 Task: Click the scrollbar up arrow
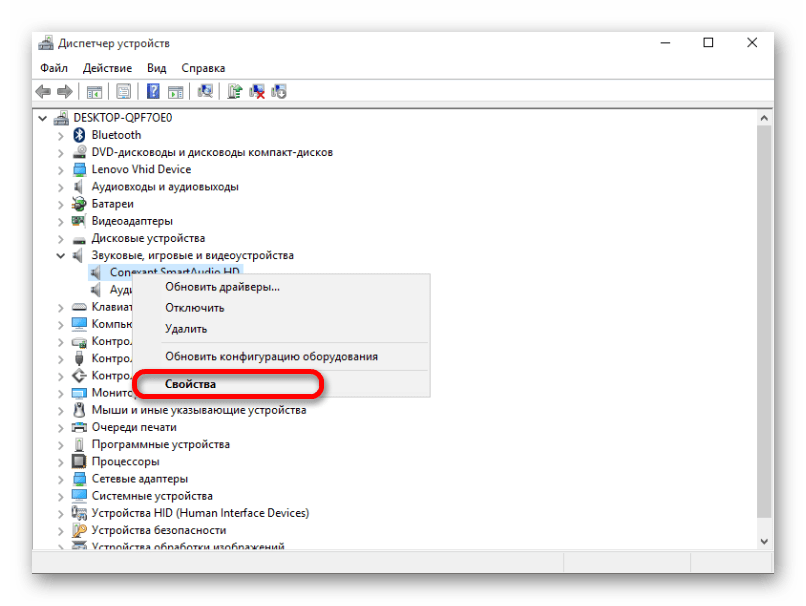(764, 118)
